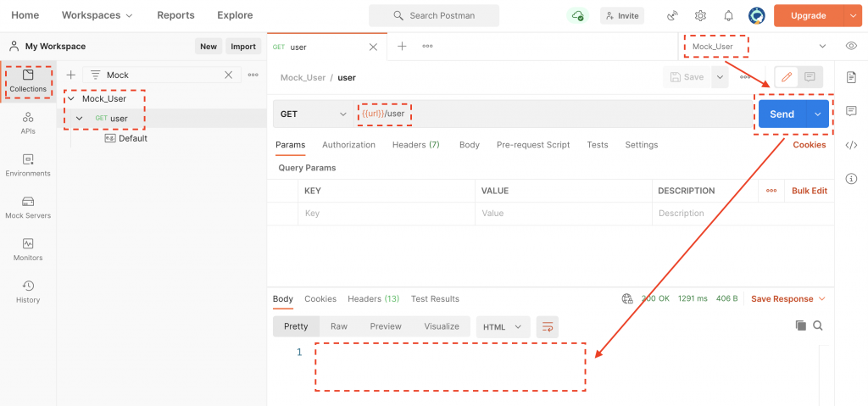This screenshot has width=868, height=406.
Task: Open the three-dot menu next to Save
Action: [x=745, y=77]
